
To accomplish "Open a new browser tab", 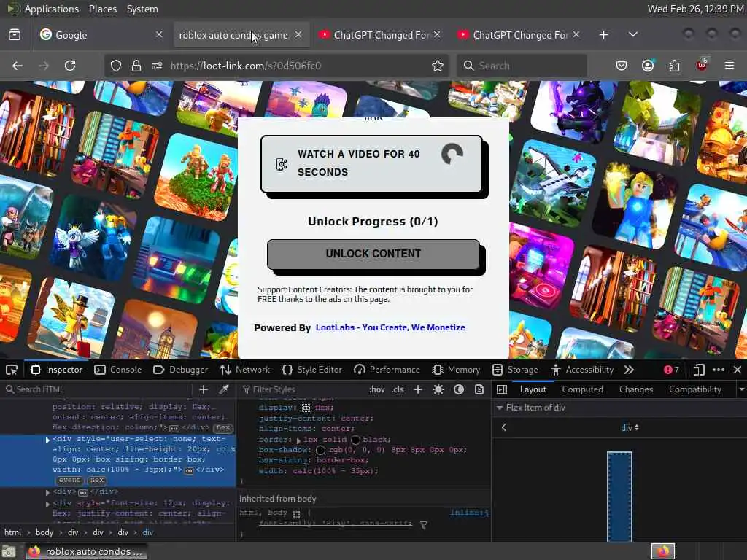I will coord(603,35).
